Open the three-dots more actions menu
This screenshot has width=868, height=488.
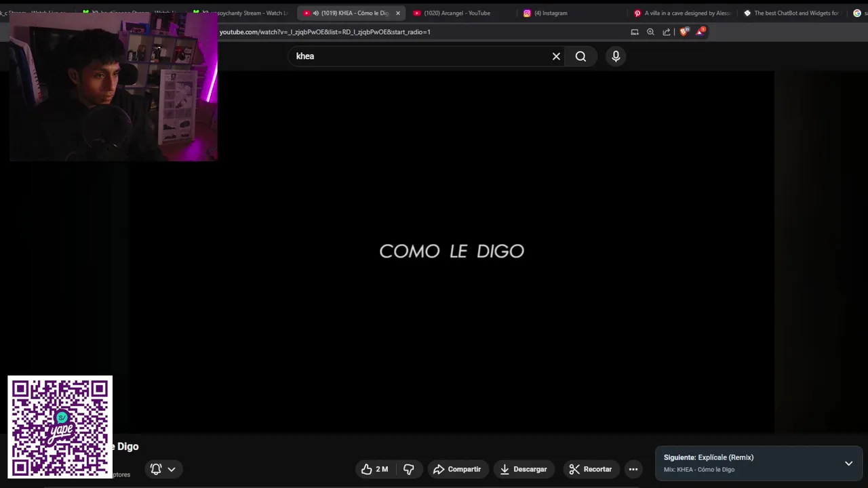pos(633,469)
